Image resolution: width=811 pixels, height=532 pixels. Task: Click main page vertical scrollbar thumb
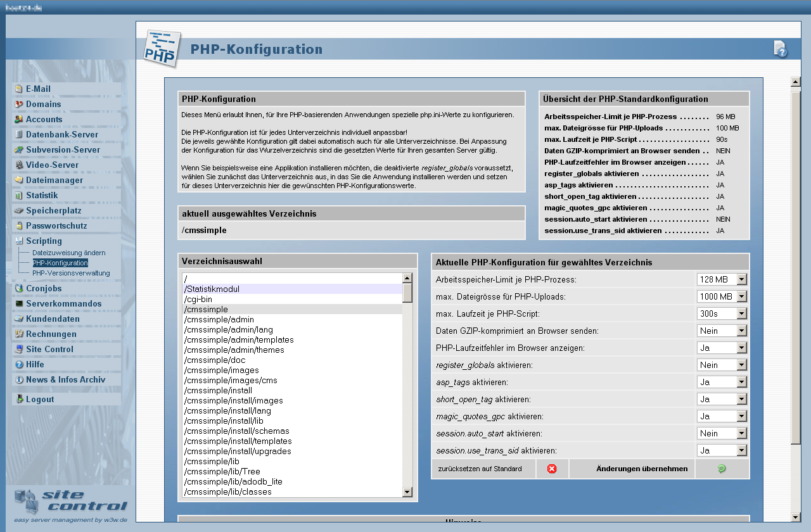point(796,267)
